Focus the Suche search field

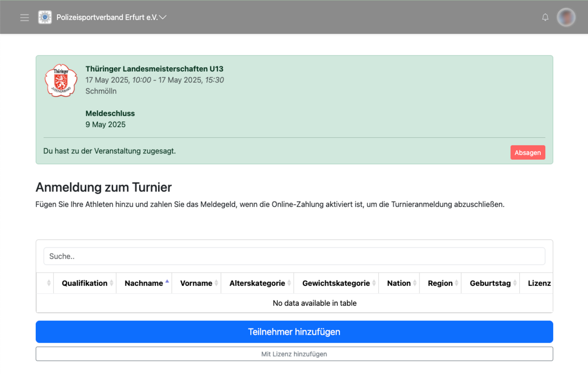click(294, 256)
